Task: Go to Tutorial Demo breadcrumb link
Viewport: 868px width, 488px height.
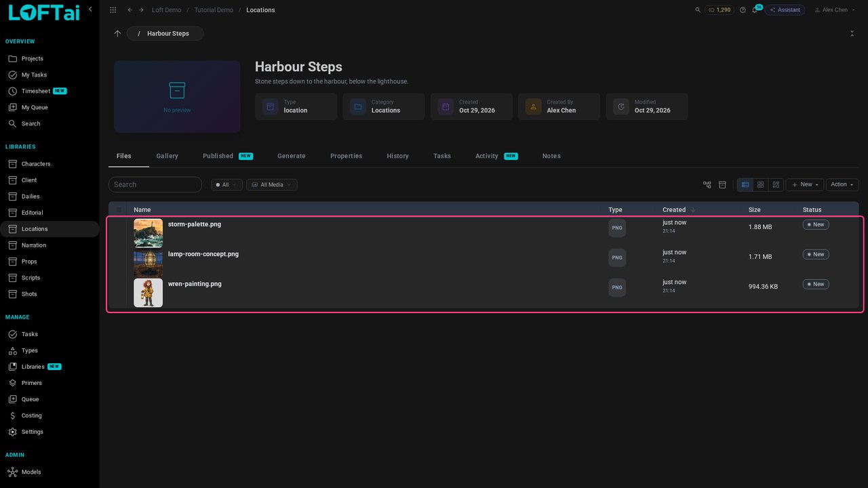Action: [x=214, y=10]
